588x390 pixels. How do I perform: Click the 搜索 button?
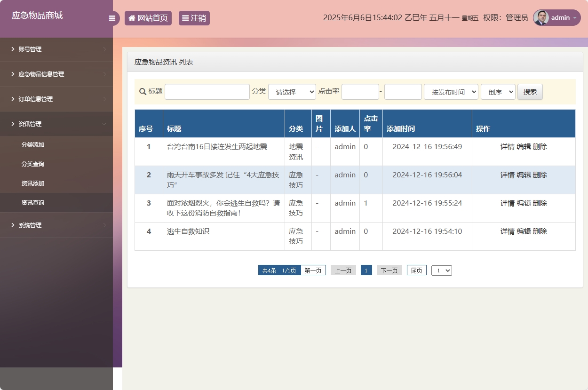(x=530, y=92)
